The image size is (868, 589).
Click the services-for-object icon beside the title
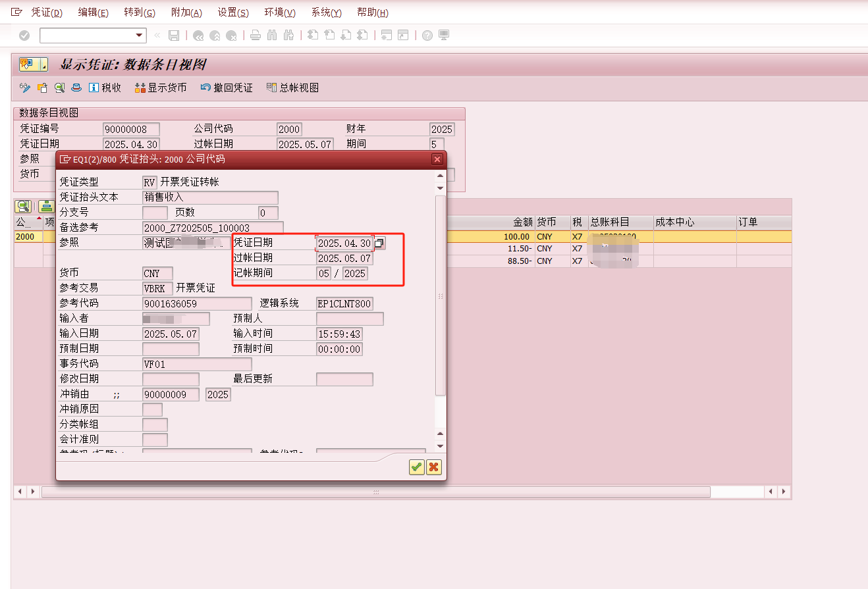coord(28,64)
